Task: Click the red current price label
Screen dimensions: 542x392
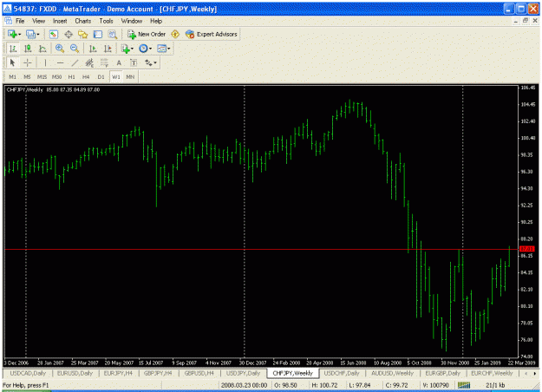Action: (527, 249)
